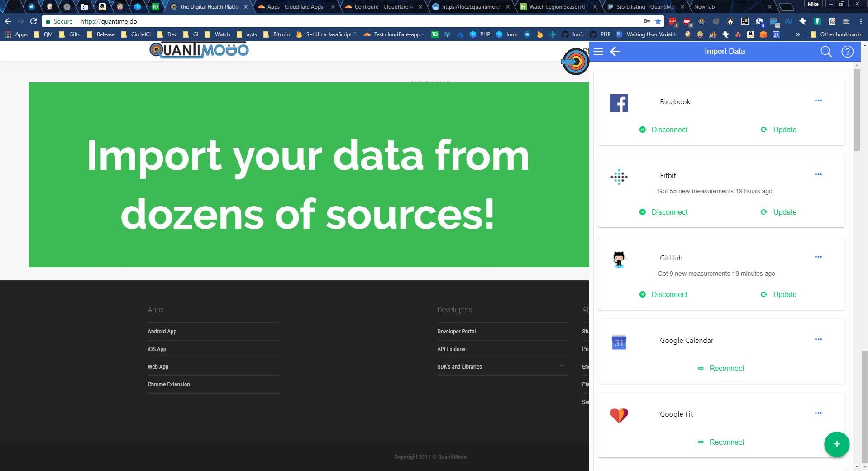This screenshot has height=471, width=868.
Task: Open the Android App footer link
Action: (x=162, y=332)
